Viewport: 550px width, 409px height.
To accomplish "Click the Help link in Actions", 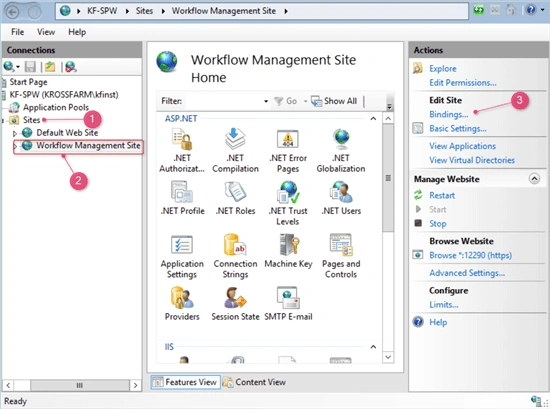I will [438, 322].
